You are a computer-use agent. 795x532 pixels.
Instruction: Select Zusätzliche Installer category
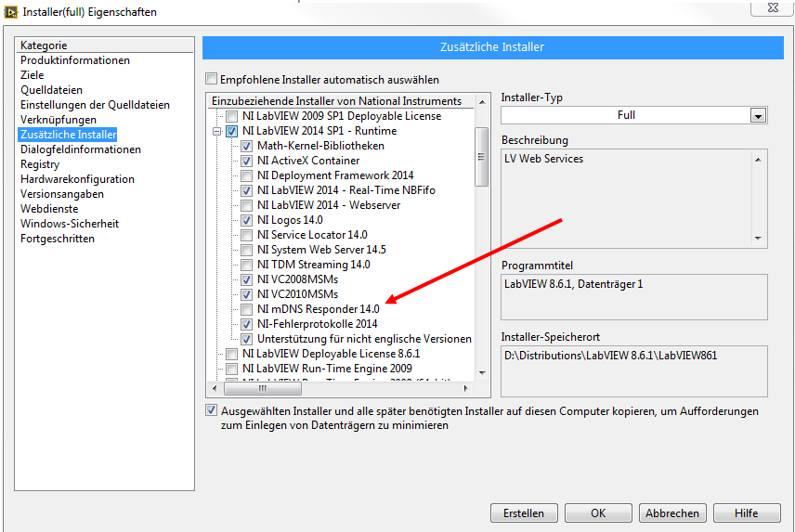pyautogui.click(x=68, y=135)
